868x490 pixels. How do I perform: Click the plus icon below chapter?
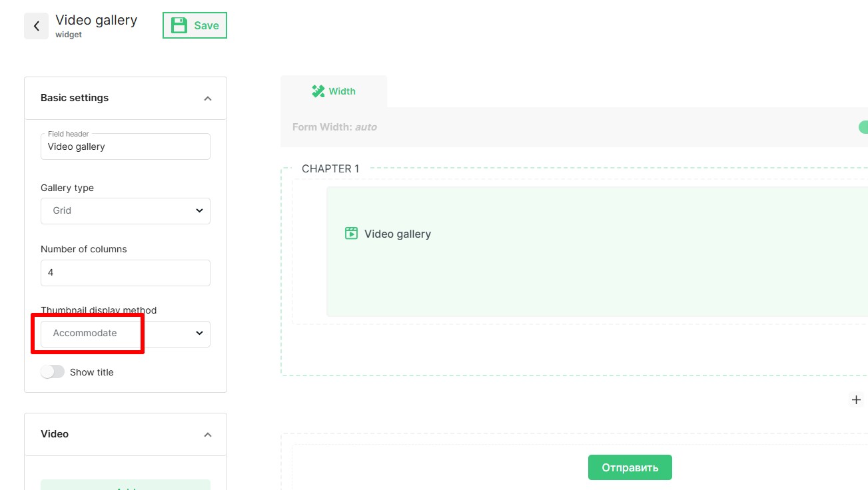tap(856, 400)
